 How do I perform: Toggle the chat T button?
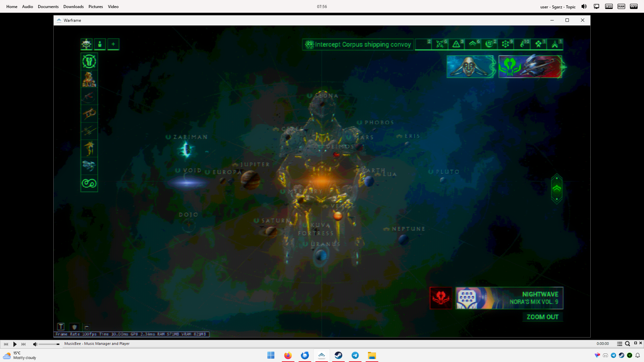(x=61, y=326)
